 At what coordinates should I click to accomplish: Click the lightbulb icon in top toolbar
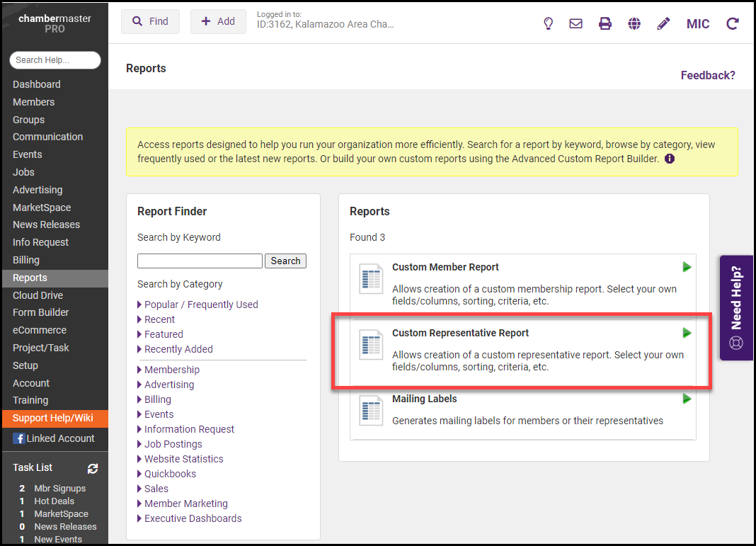click(548, 23)
